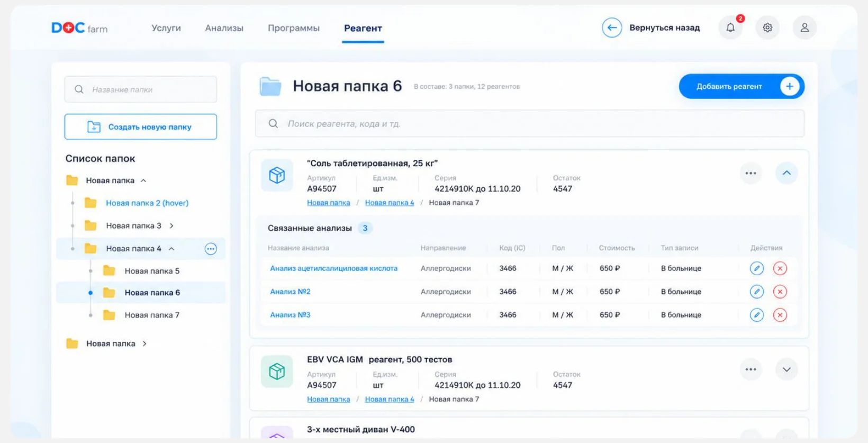The height and width of the screenshot is (443, 868).
Task: Open Анализ ацетилсалициловая кислота link
Action: coord(334,268)
